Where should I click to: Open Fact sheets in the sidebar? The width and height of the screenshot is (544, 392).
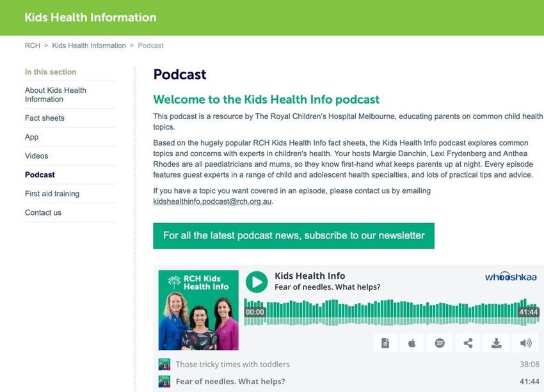[45, 118]
